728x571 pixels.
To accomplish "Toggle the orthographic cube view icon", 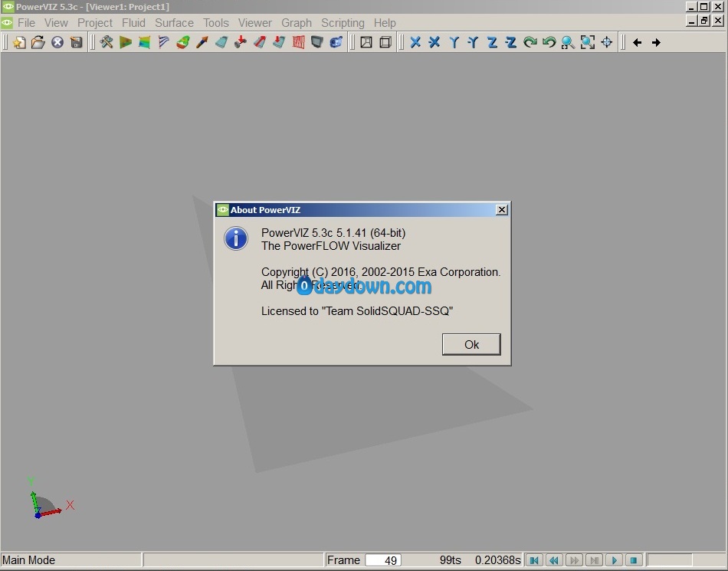I will coord(385,43).
